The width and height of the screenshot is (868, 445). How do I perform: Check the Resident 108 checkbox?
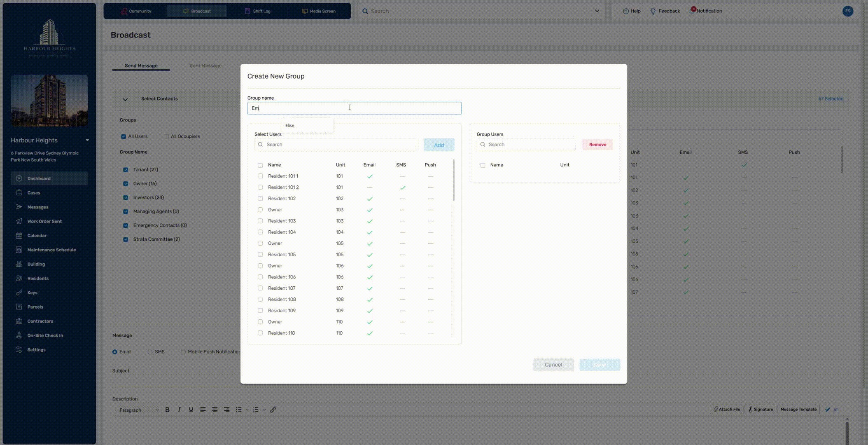[x=260, y=300]
